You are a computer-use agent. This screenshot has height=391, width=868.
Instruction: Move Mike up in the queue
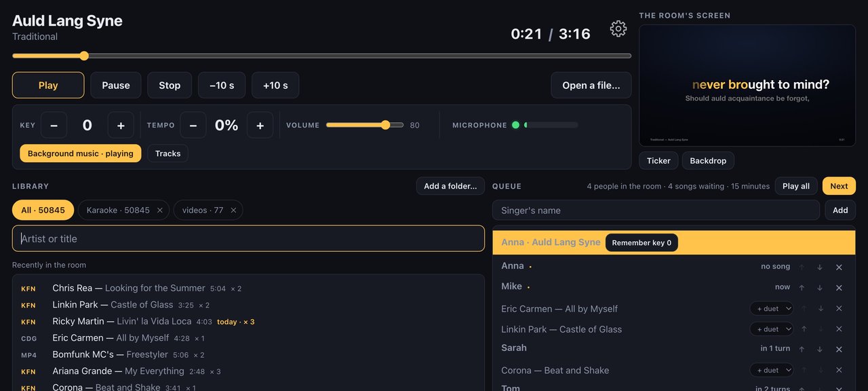pos(802,288)
